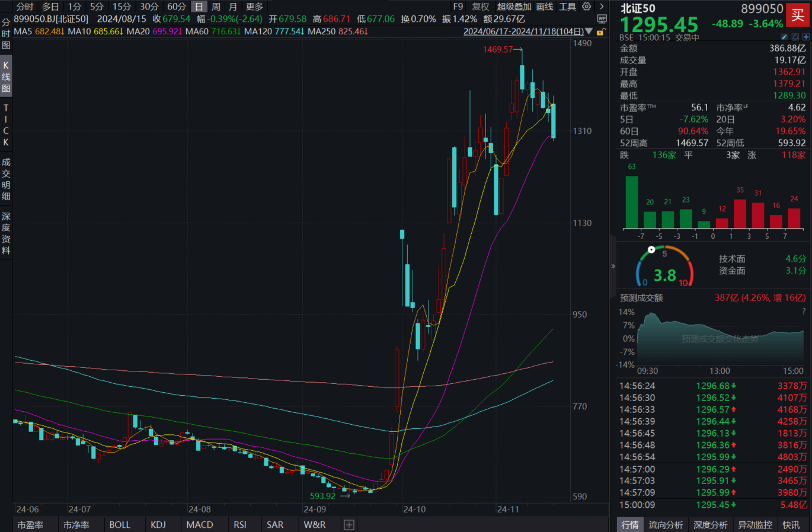
Task: Open 超级叠加 overlay tool
Action: click(514, 7)
